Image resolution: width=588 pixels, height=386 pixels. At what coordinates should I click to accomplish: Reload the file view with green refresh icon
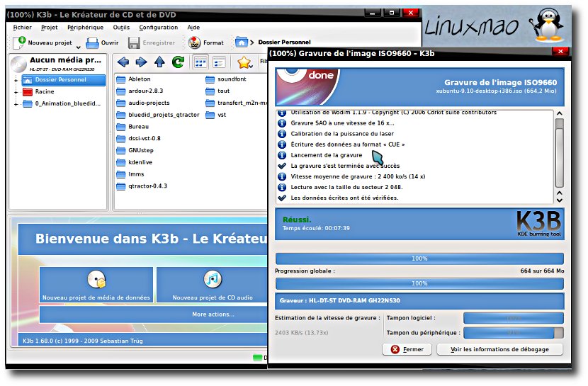[178, 62]
